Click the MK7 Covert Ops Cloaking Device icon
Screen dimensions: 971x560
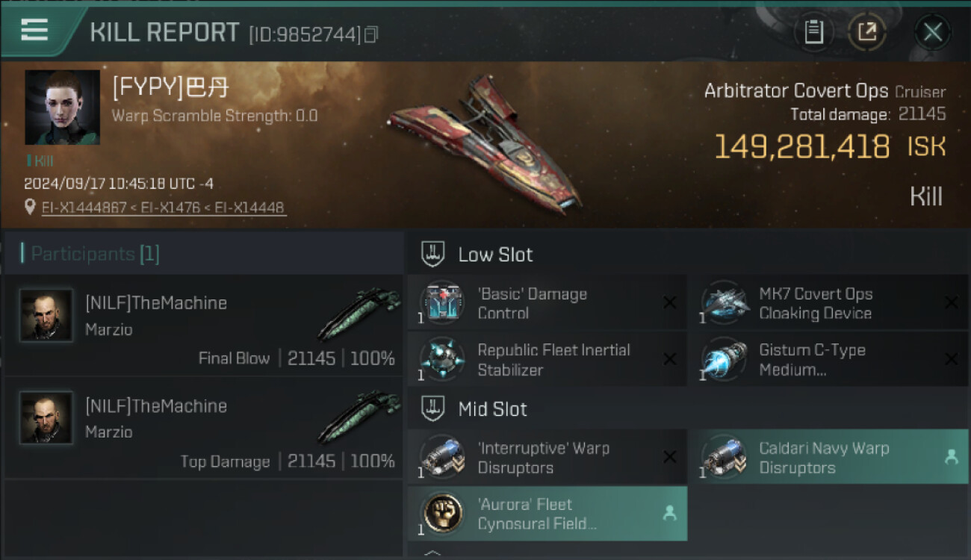pyautogui.click(x=724, y=303)
